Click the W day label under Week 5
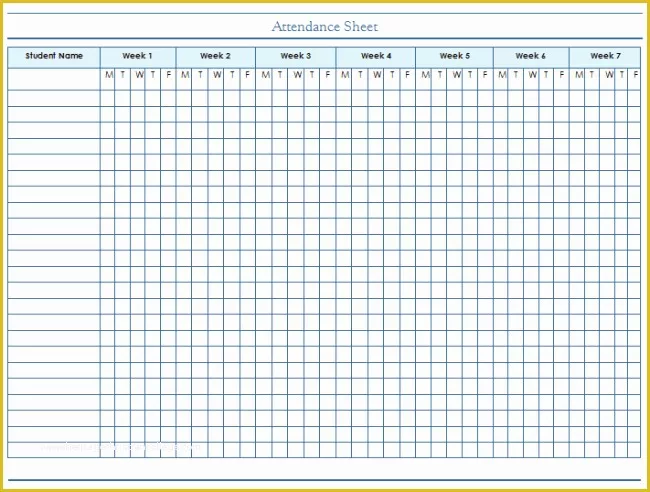 point(457,75)
